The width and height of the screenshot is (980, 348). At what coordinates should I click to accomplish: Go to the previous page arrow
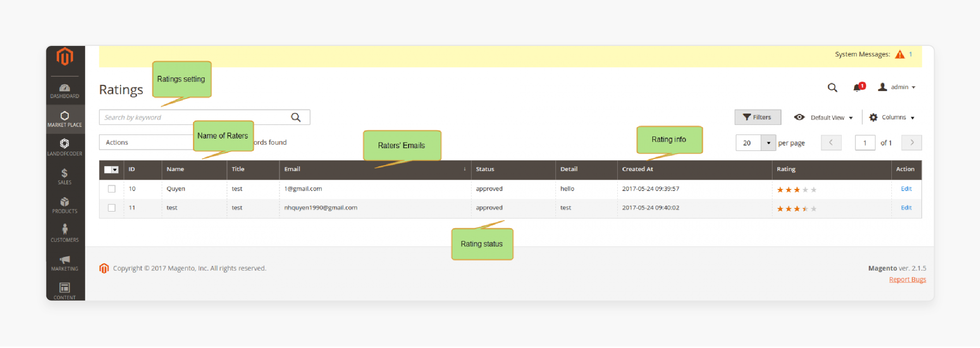pos(831,143)
